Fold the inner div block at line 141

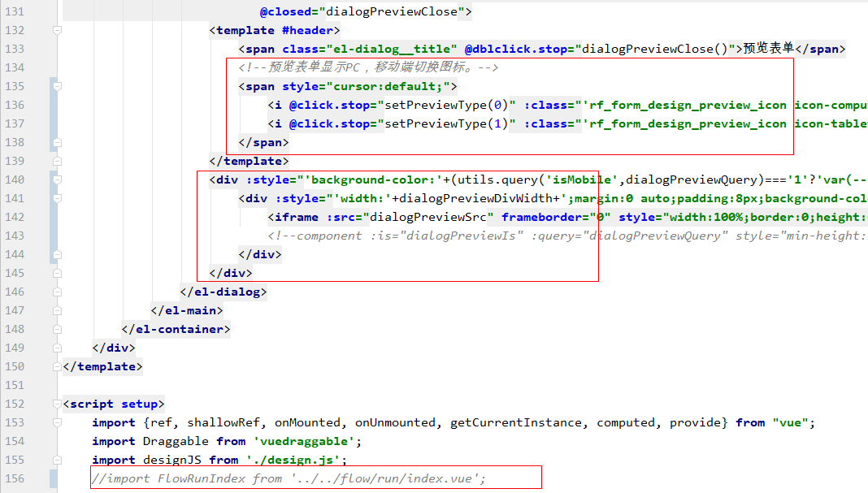[57, 198]
